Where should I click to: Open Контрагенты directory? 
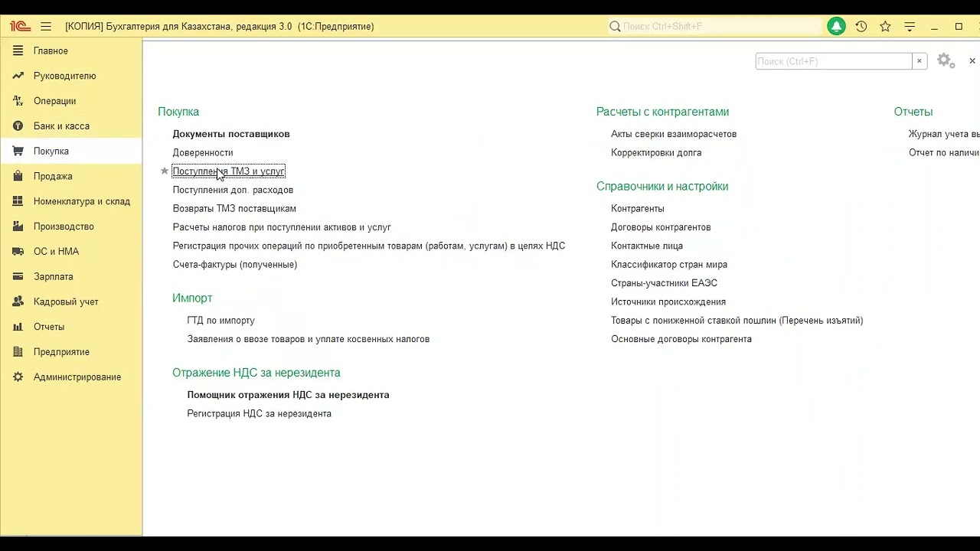click(638, 208)
